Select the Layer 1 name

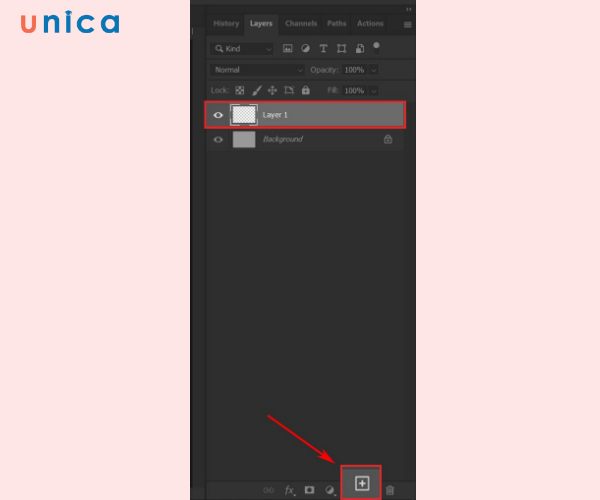click(275, 115)
